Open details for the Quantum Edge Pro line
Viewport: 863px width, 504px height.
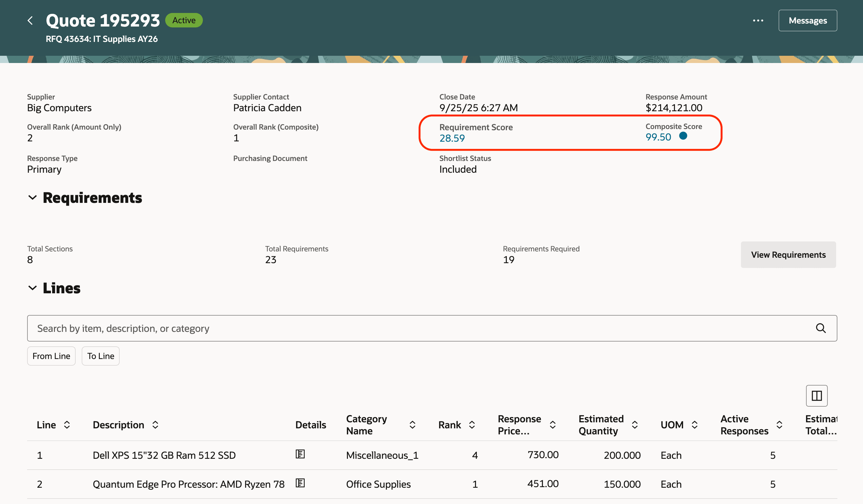tap(300, 483)
